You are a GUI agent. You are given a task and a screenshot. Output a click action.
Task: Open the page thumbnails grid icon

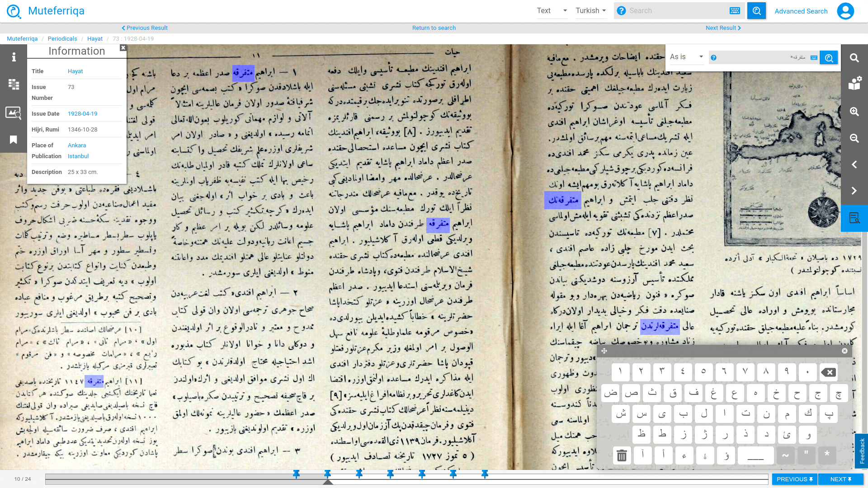14,84
